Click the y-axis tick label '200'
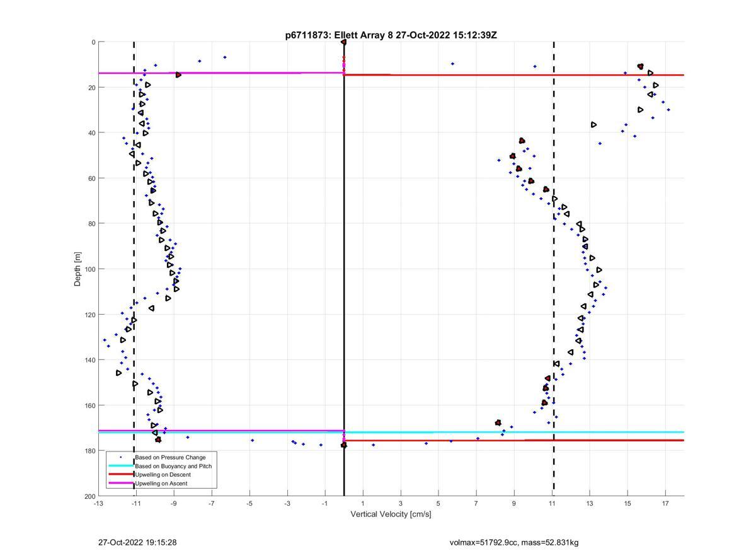Screen dimensions: 756x558 (89, 496)
